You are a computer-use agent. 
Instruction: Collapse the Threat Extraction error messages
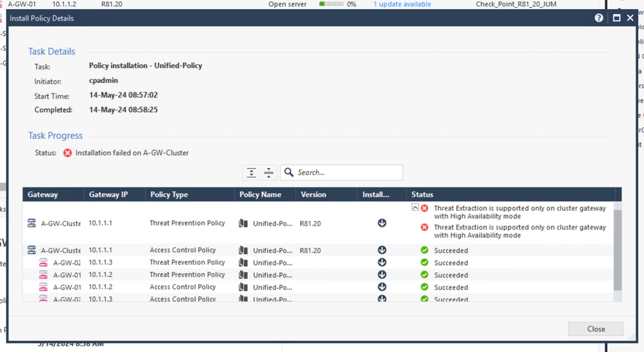tap(415, 208)
